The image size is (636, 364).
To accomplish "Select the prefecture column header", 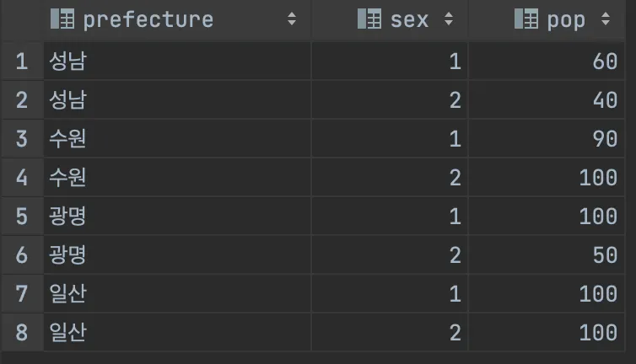I will pyautogui.click(x=148, y=19).
